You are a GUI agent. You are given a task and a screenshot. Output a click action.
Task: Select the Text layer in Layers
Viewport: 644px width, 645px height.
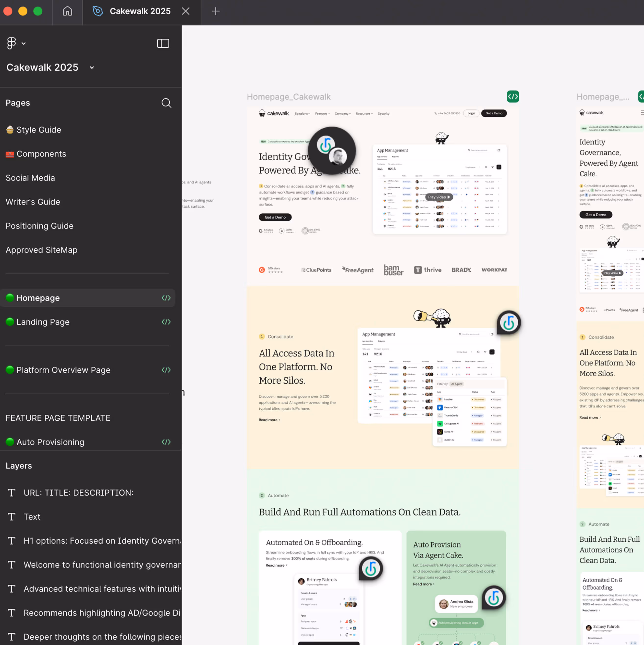(x=32, y=516)
